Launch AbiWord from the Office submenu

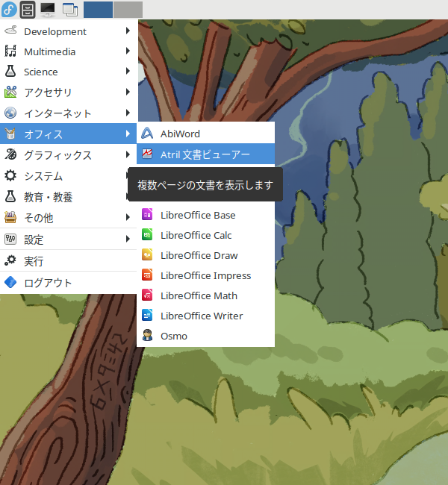[x=205, y=134]
